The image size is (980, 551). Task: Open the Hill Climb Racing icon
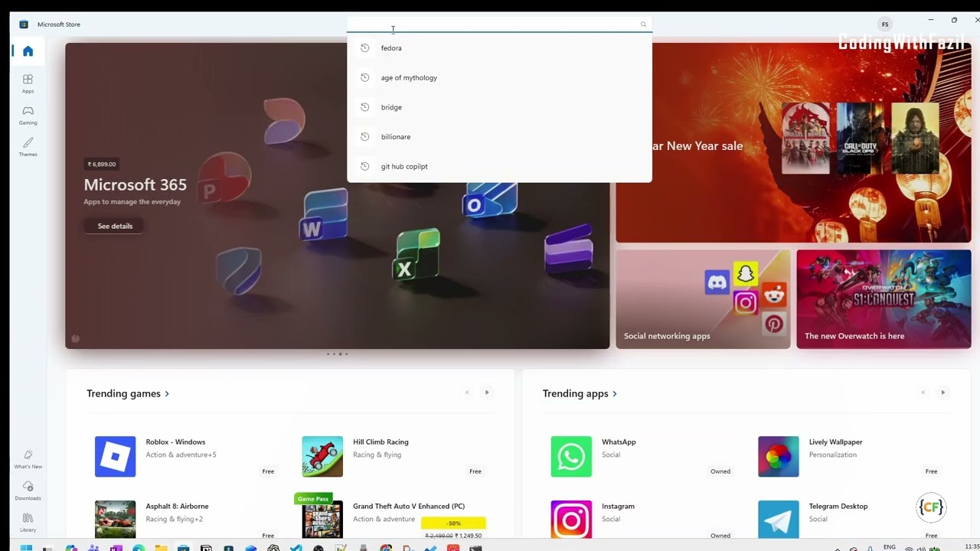(x=322, y=457)
